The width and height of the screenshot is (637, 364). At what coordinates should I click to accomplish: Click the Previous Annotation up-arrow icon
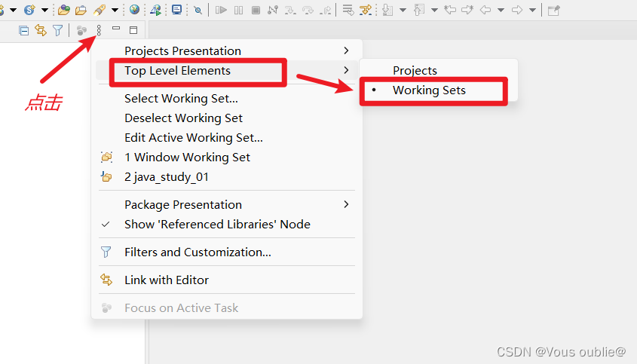click(x=419, y=10)
